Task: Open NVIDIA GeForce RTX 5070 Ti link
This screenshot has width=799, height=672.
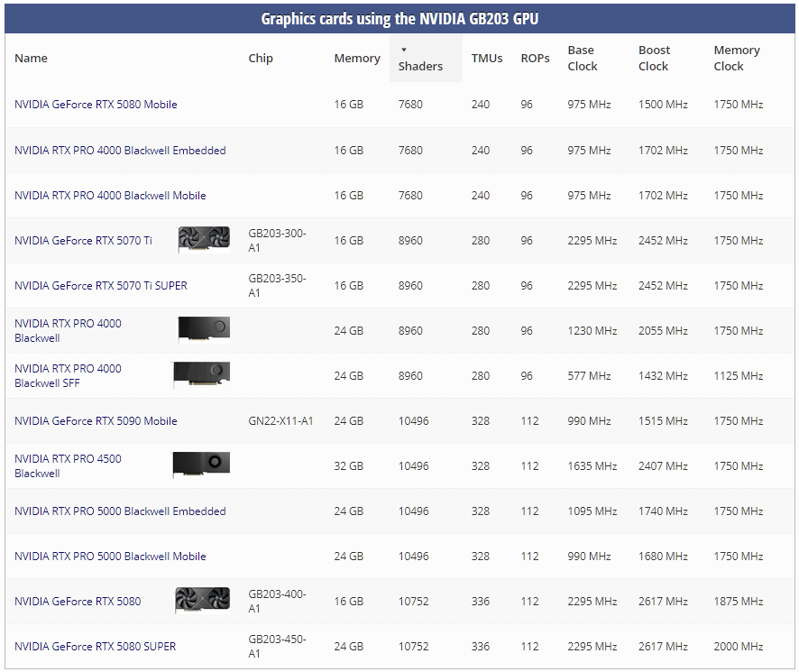Action: [83, 240]
